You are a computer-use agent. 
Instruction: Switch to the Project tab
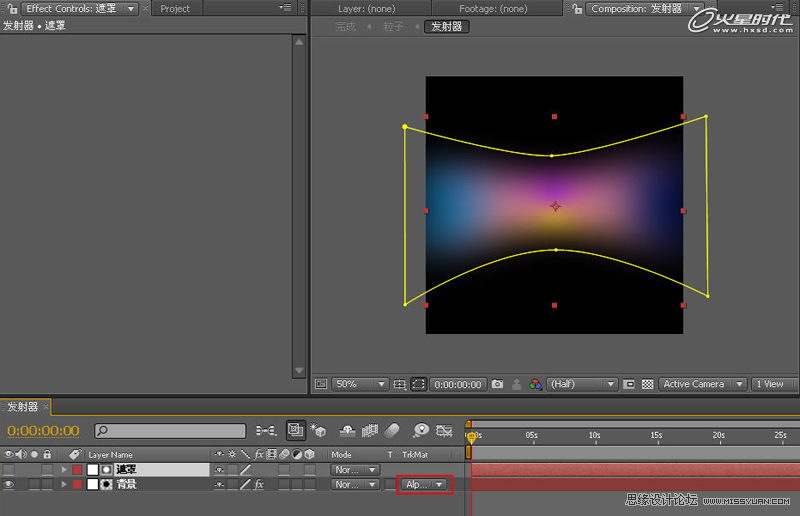click(x=174, y=9)
